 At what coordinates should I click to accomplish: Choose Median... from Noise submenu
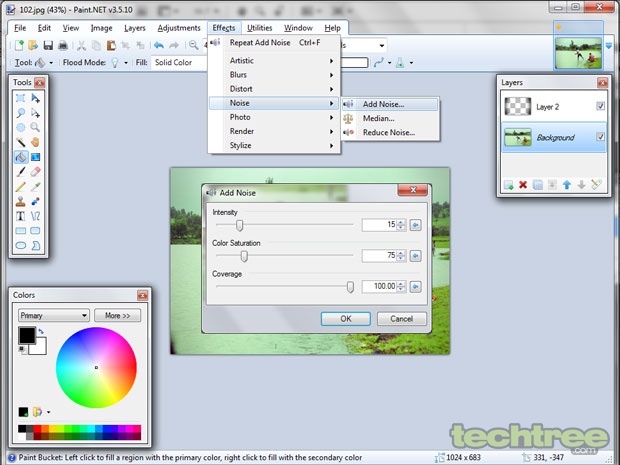coord(390,118)
